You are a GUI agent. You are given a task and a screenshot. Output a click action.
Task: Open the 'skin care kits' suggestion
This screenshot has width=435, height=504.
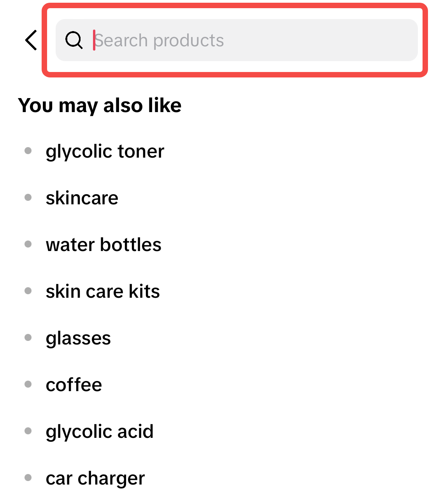(x=103, y=292)
